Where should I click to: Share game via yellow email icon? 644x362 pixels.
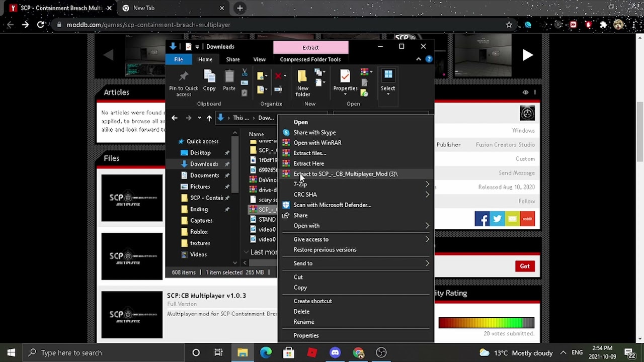click(x=512, y=219)
